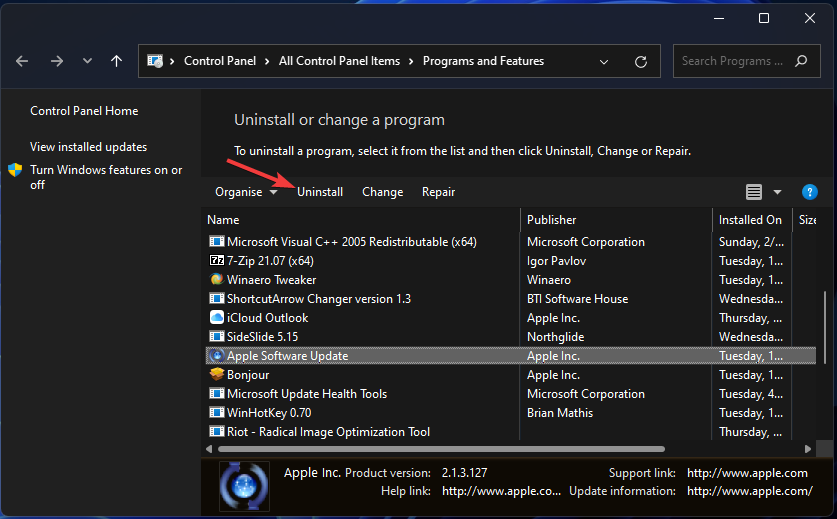Click the search magnifier icon

coord(801,61)
